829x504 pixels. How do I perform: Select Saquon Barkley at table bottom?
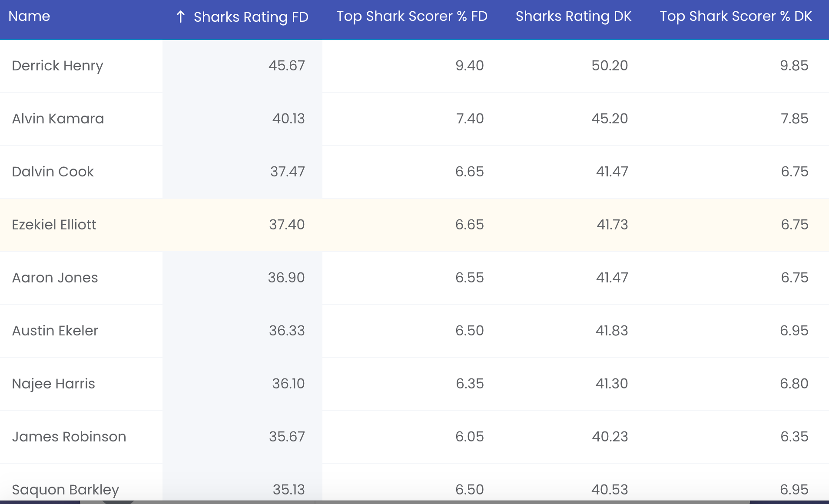click(65, 490)
